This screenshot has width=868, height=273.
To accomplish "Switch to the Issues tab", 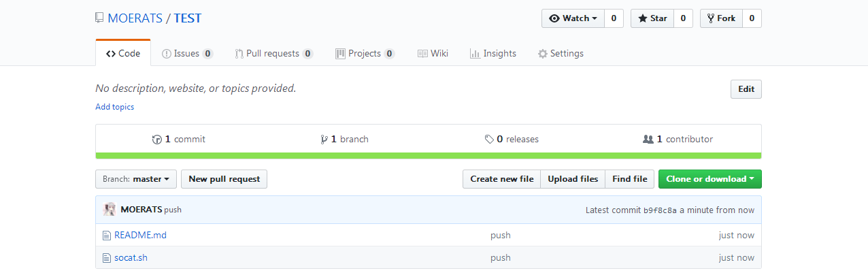I will click(188, 53).
